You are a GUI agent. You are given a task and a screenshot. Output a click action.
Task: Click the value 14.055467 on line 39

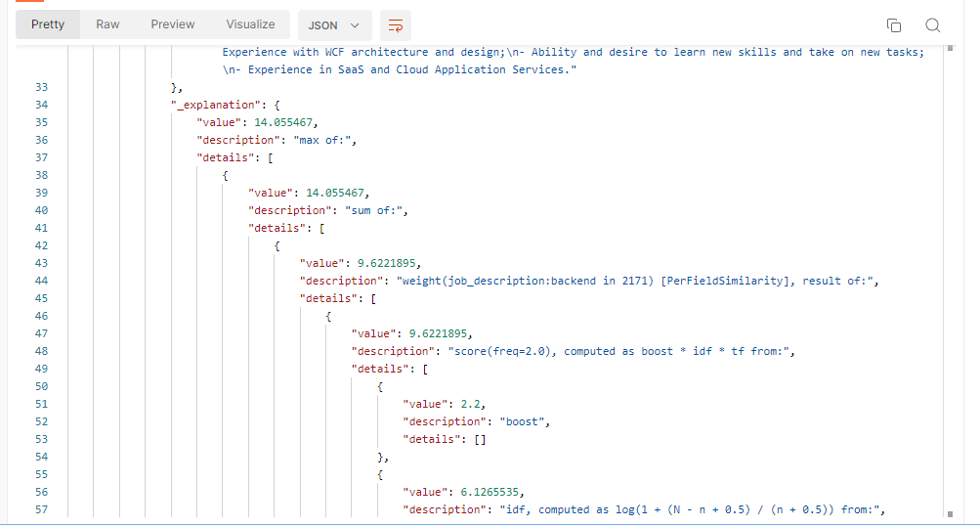(x=334, y=193)
